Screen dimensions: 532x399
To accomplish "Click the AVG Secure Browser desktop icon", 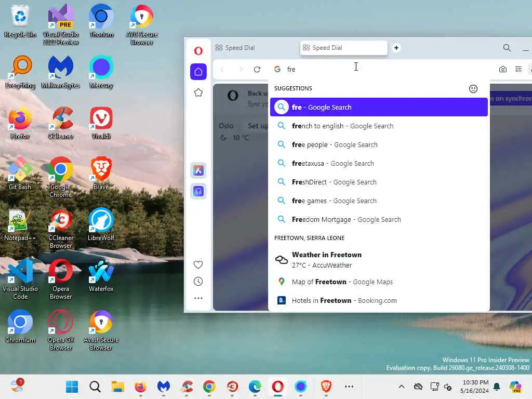I will pyautogui.click(x=142, y=24).
